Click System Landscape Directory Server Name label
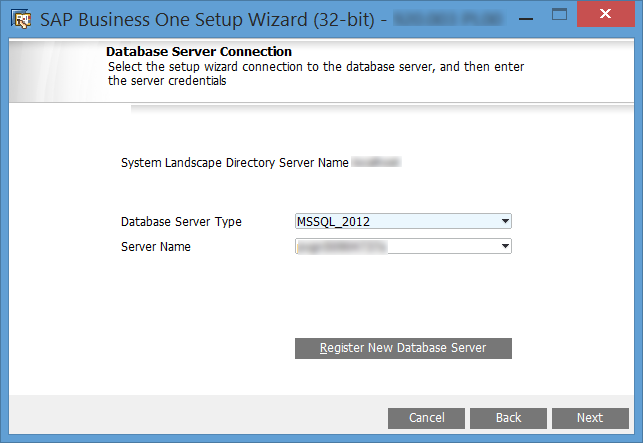This screenshot has width=643, height=443. [235, 163]
